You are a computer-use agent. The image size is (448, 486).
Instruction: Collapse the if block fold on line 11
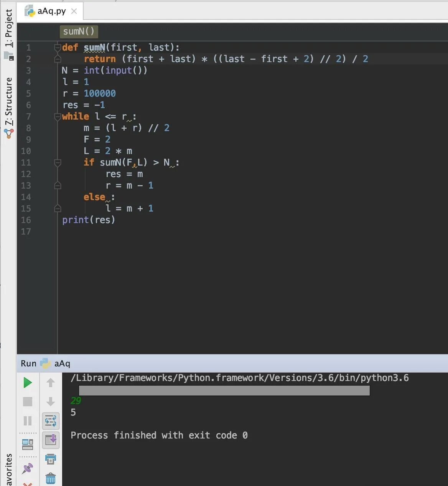click(58, 163)
